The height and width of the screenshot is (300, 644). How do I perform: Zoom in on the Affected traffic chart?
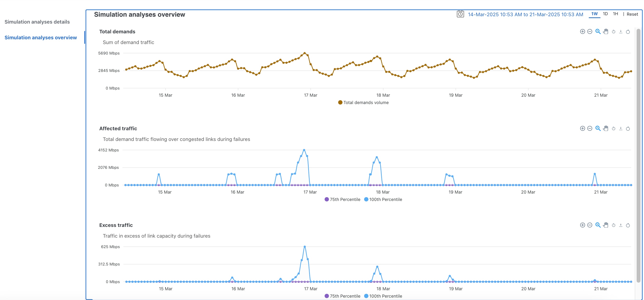point(582,128)
